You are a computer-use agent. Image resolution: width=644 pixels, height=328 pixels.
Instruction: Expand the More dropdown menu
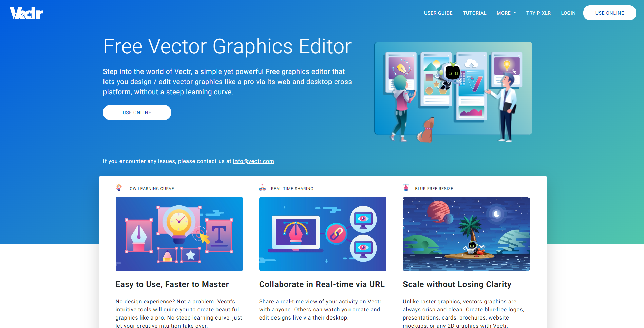[506, 13]
